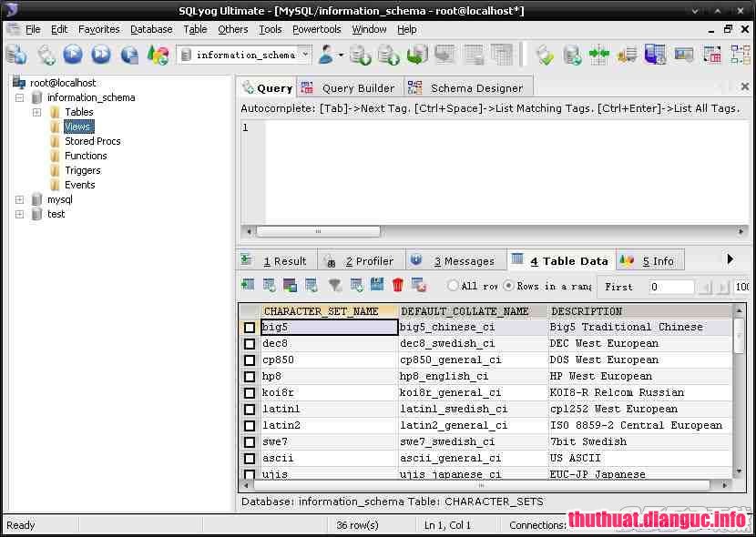Click the Execute Query play icon
The image size is (756, 537).
(x=73, y=55)
